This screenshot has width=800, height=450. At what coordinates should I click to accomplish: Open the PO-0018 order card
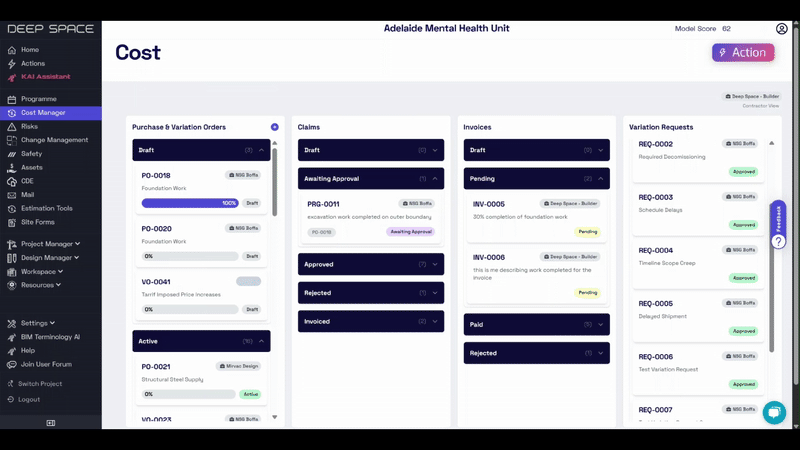click(201, 189)
